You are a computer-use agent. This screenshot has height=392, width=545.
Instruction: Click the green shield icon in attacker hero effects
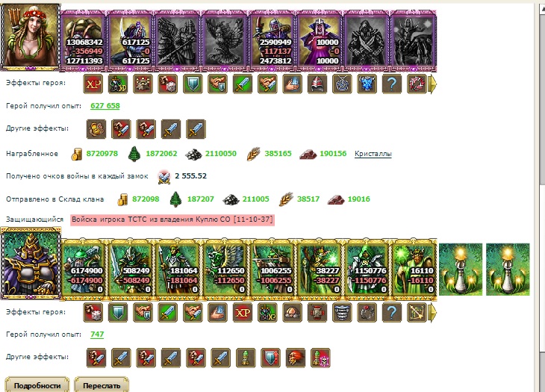tap(193, 84)
